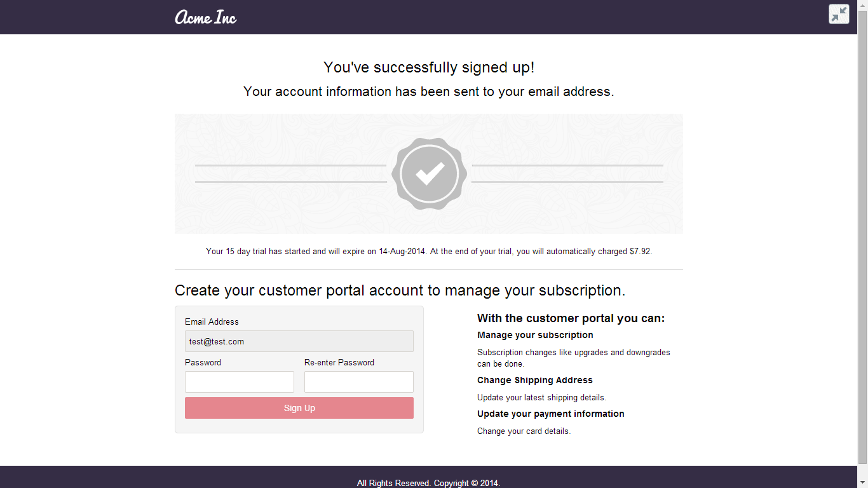This screenshot has width=868, height=488.
Task: Click the trial expiry notice text
Action: 429,251
